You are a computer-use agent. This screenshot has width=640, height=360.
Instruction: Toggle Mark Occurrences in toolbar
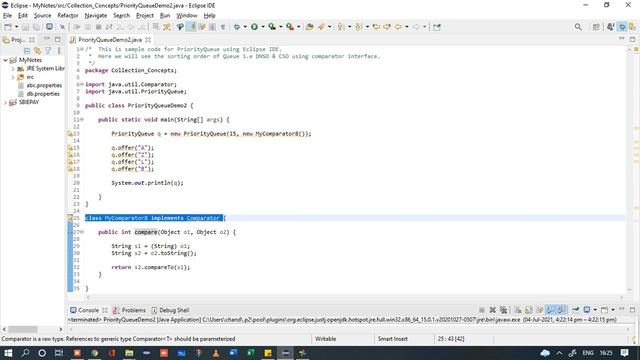pyautogui.click(x=191, y=27)
